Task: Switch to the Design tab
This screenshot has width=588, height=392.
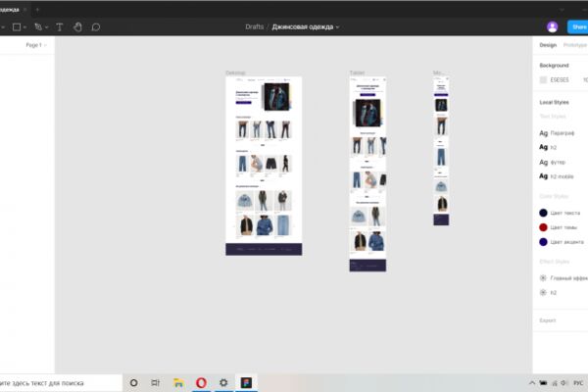Action: (x=548, y=45)
